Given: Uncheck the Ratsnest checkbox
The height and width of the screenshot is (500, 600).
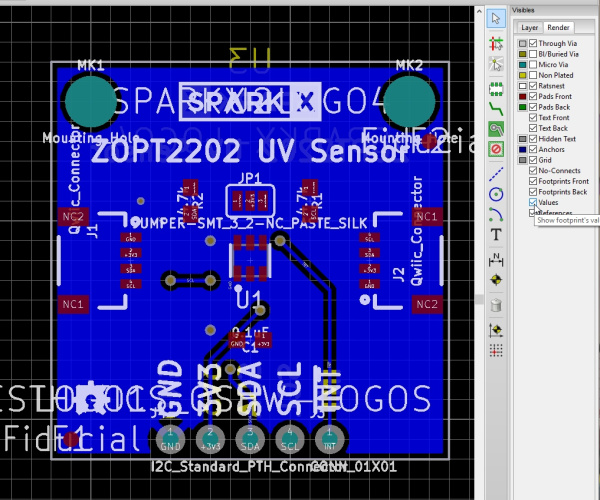Looking at the screenshot, I should click(x=533, y=86).
